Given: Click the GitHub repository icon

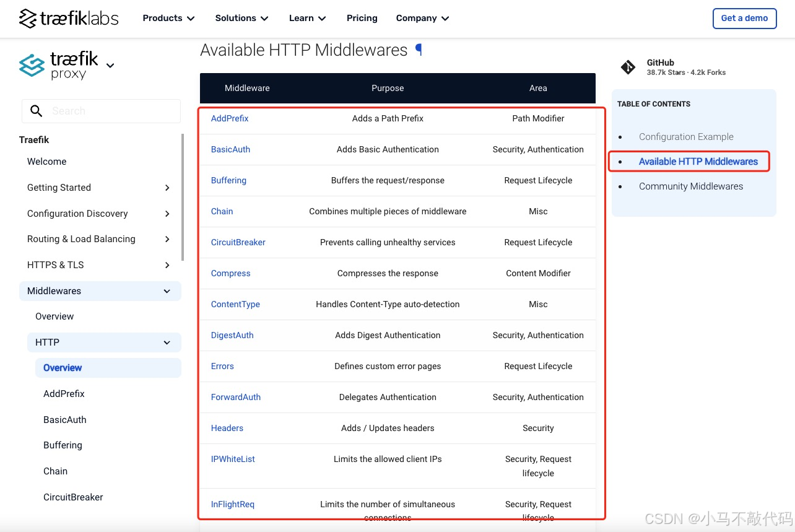Looking at the screenshot, I should 628,67.
